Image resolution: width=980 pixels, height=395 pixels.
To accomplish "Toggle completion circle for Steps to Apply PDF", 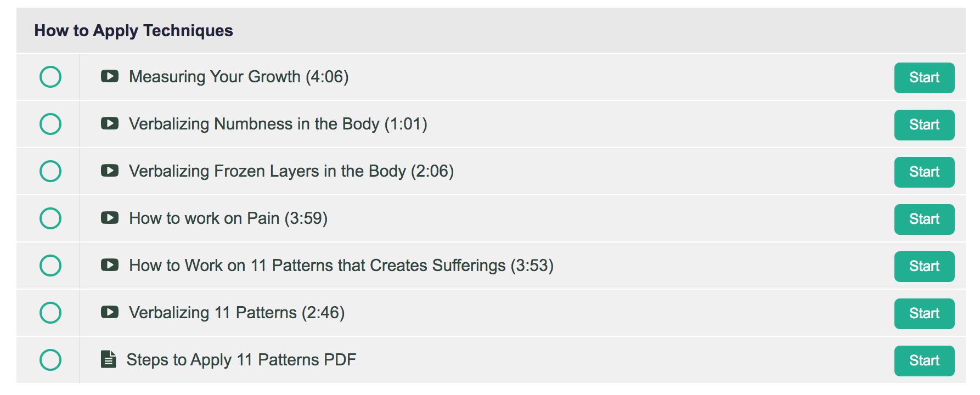I will coord(50,360).
